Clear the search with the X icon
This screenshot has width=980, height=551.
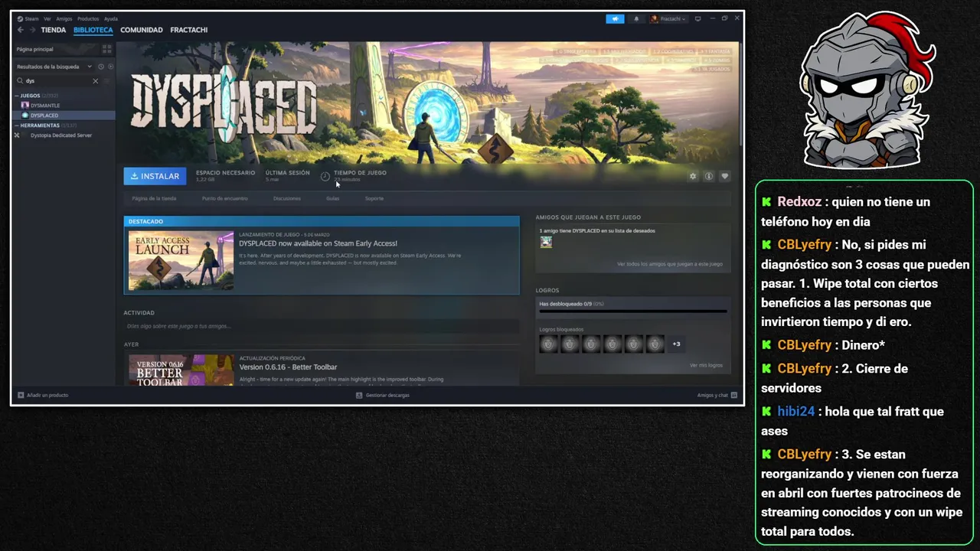[x=96, y=80]
